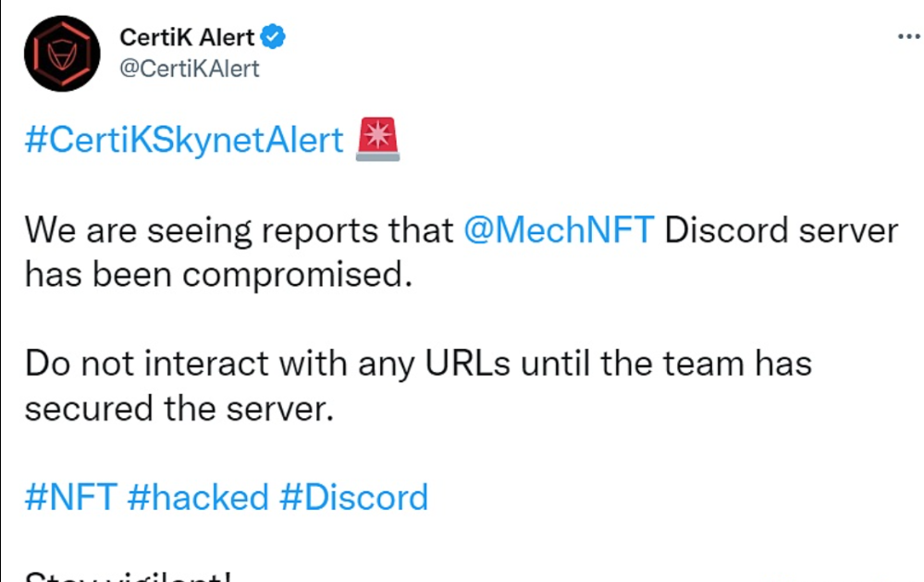Visit the @CertiKAlert handle link
Screen dimensions: 924x582
point(190,68)
